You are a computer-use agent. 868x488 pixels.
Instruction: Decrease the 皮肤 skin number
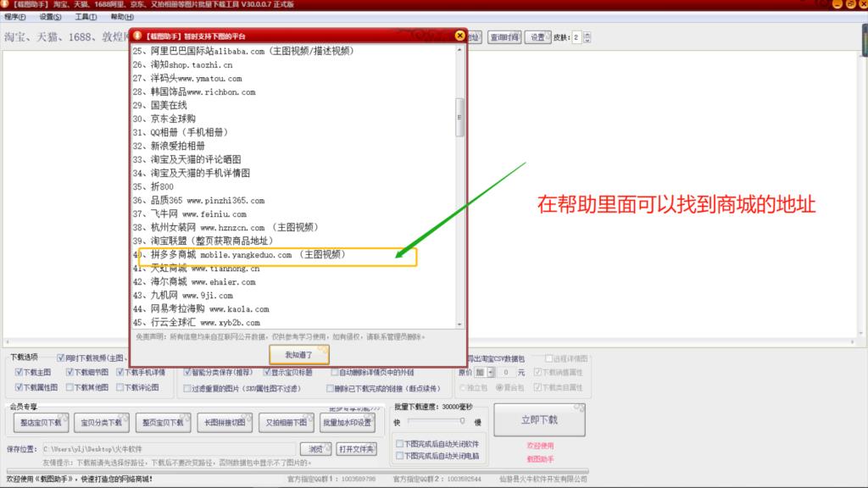pos(587,41)
